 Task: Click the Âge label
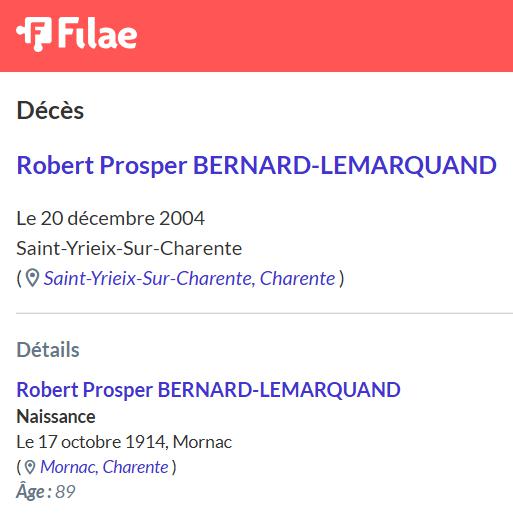[x=33, y=492]
